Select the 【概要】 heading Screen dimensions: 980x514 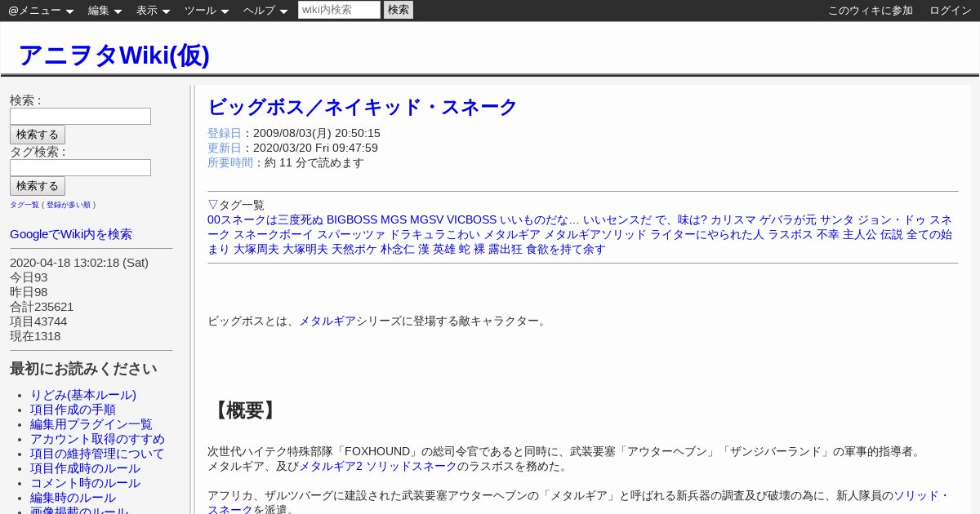[x=243, y=410]
